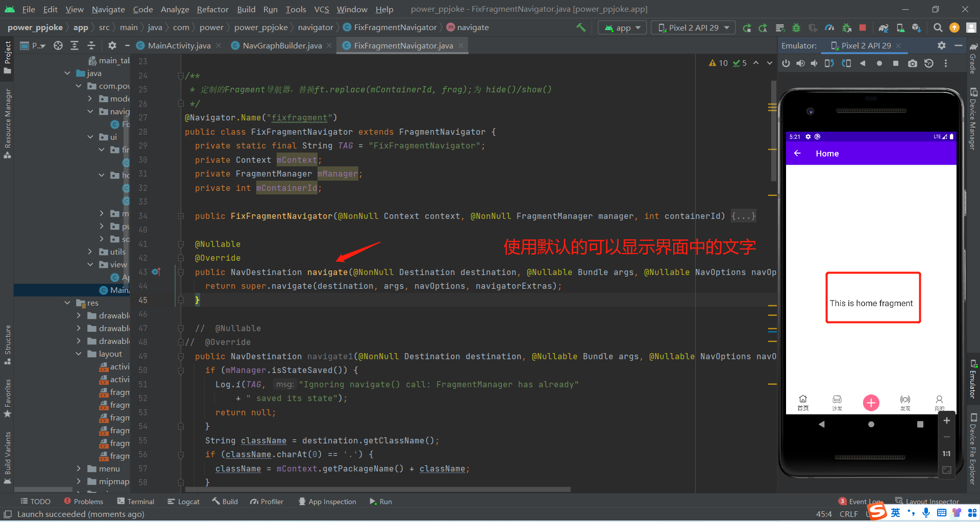980x522 pixels.
Task: Select opened file in Project tree
Action: tap(58, 45)
